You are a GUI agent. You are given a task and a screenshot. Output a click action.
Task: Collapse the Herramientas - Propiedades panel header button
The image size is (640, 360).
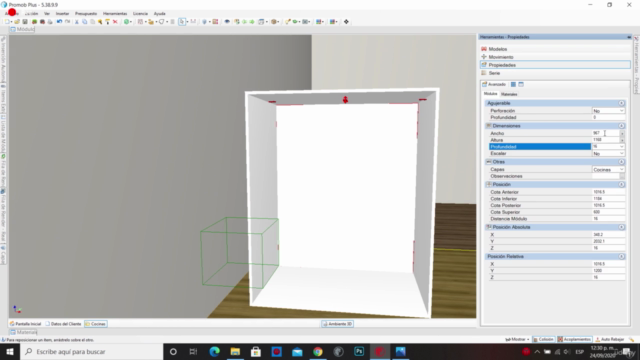[x=629, y=37]
